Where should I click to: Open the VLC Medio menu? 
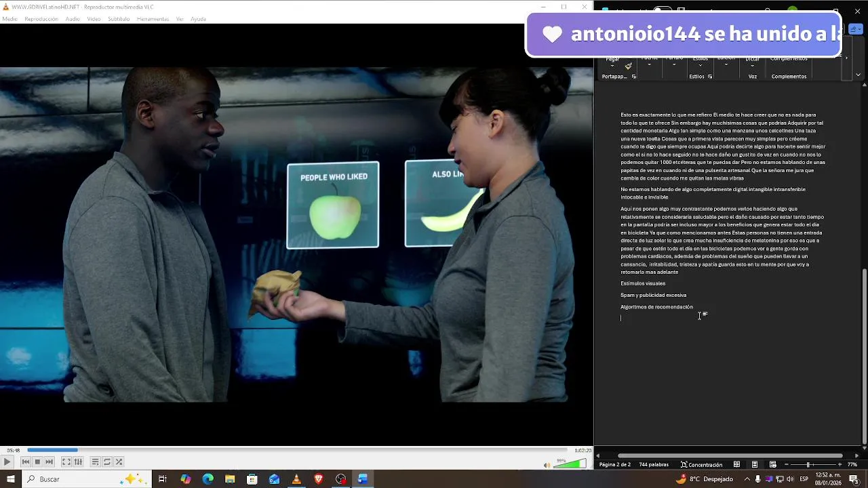click(9, 19)
